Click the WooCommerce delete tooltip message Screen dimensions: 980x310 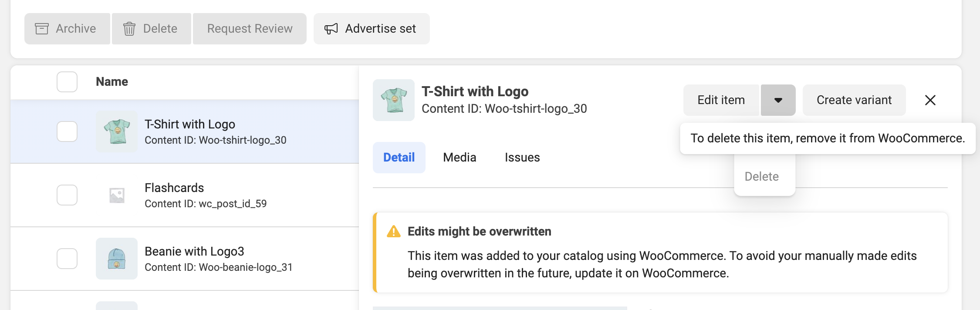[x=828, y=138]
